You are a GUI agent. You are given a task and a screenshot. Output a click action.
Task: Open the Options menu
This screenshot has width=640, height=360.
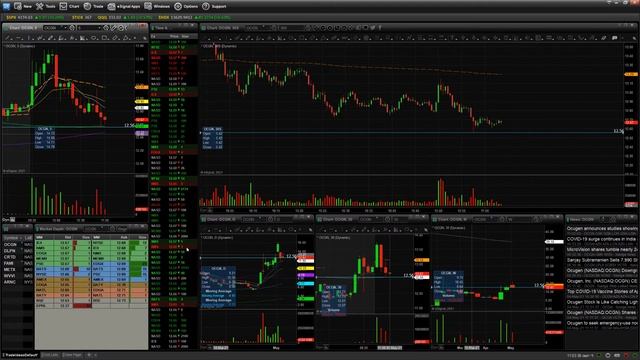[x=186, y=6]
